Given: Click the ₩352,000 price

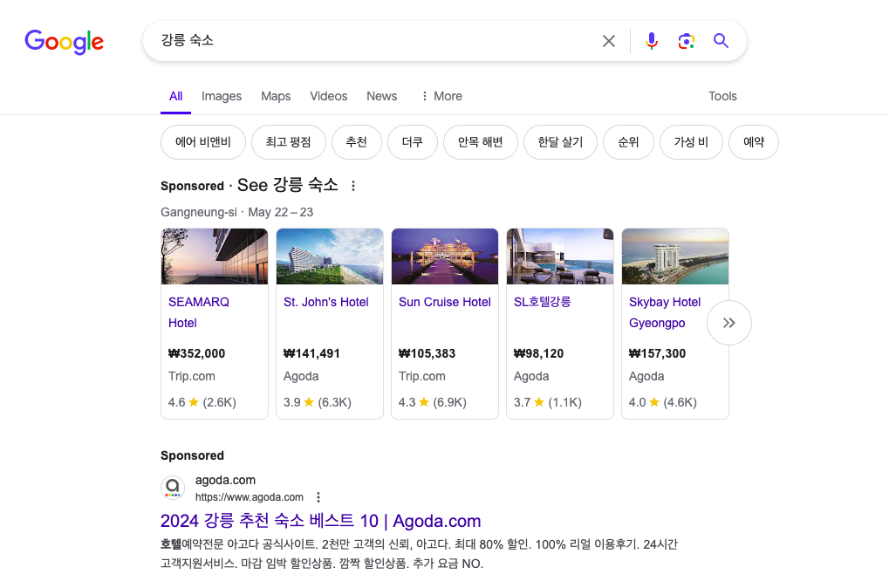Looking at the screenshot, I should point(197,354).
